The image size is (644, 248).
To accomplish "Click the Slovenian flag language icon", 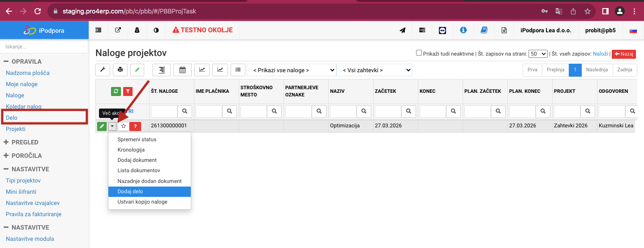I will coord(633,30).
